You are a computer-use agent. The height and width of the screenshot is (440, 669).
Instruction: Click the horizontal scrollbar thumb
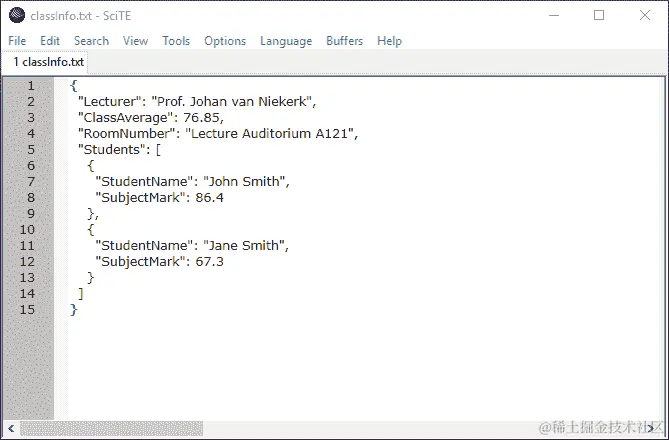(x=111, y=428)
